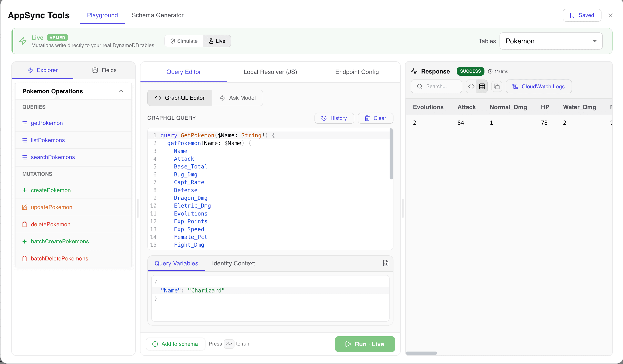623x364 pixels.
Task: Select the searchPokemons query text
Action: [x=53, y=157]
